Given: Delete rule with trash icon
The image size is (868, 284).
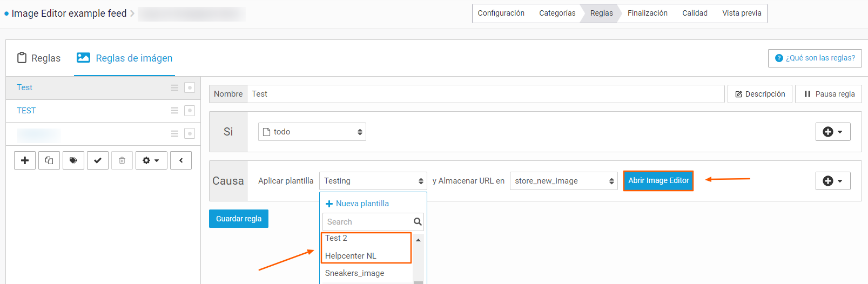Looking at the screenshot, I should [x=122, y=160].
